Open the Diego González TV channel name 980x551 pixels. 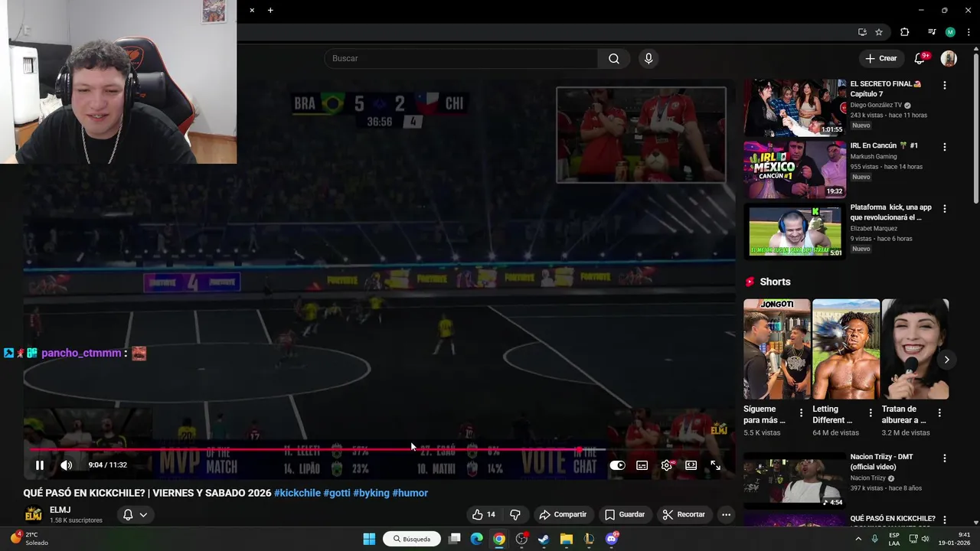pos(876,105)
